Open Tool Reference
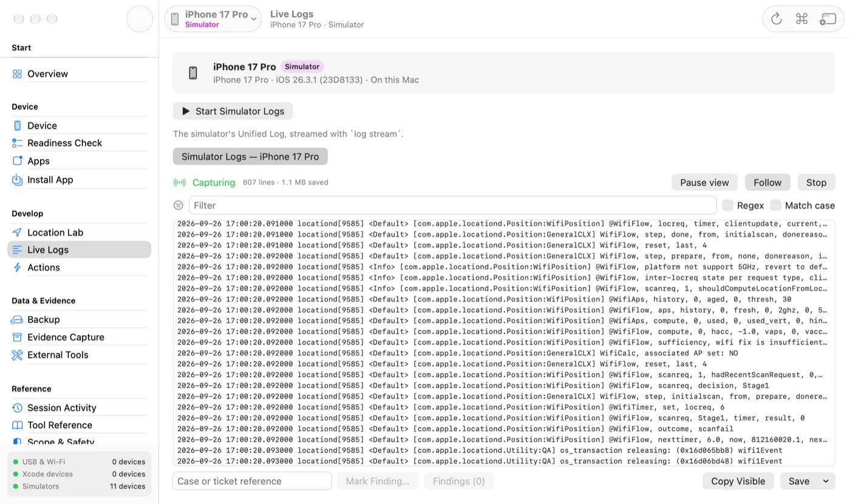The image size is (850, 504). 79,425
